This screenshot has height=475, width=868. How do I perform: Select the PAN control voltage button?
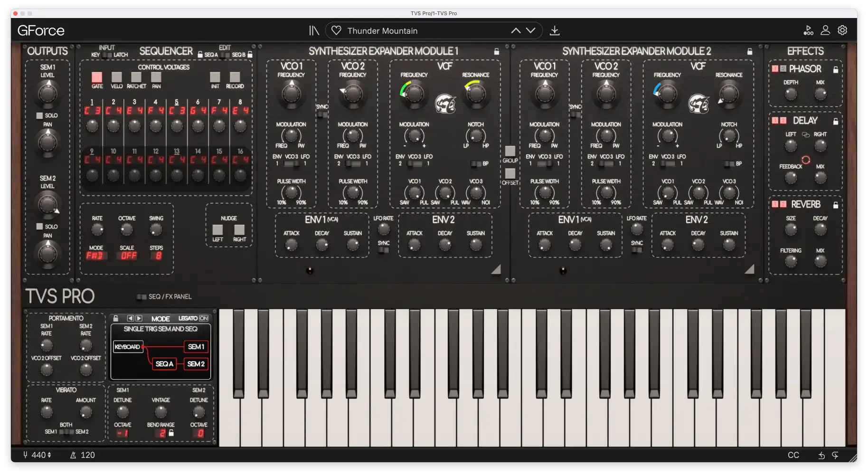point(156,77)
